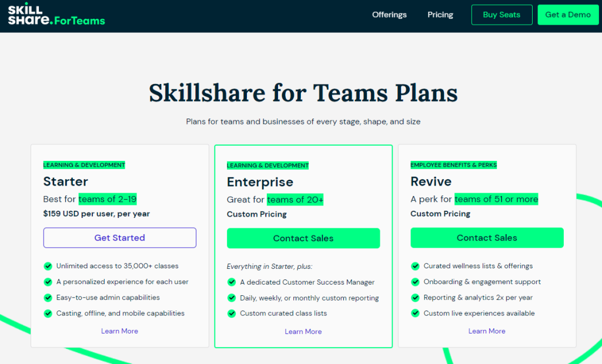Click checkmark beside Easy-to-use admin capabilities
Image resolution: width=602 pixels, height=364 pixels.
pos(48,298)
